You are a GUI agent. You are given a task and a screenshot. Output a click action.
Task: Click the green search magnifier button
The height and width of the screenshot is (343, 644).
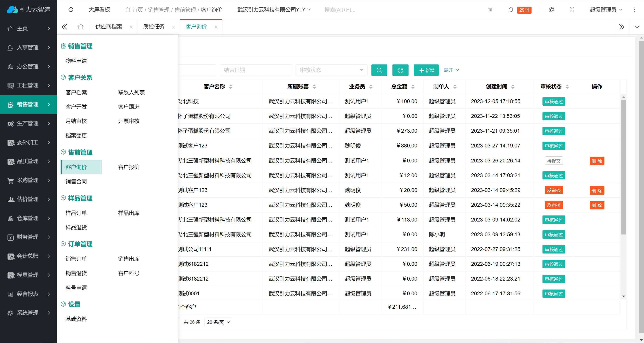[379, 70]
